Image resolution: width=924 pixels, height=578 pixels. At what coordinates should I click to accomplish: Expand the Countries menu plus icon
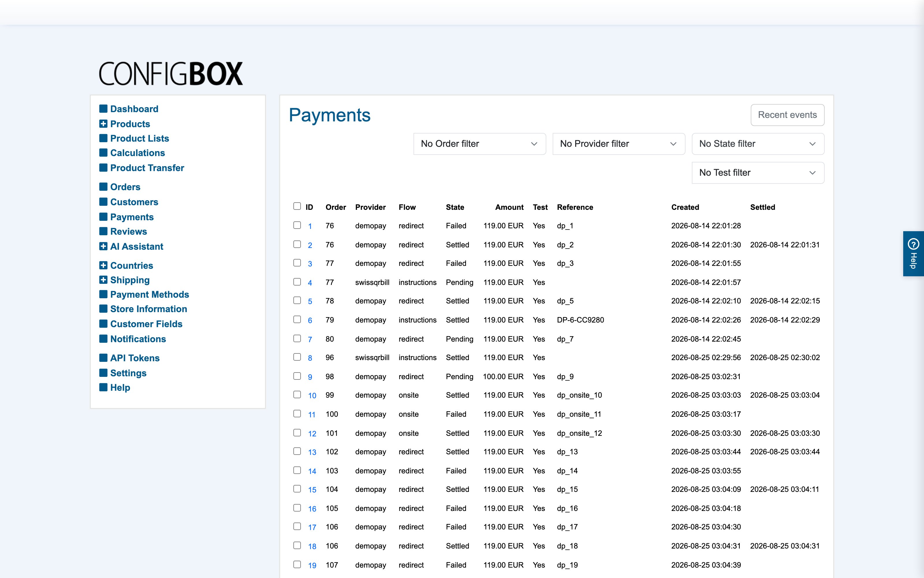pos(103,265)
